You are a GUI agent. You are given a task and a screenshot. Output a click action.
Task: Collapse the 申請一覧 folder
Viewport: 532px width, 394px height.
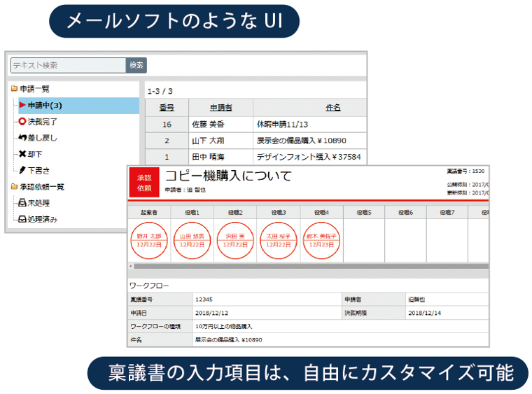pos(14,89)
